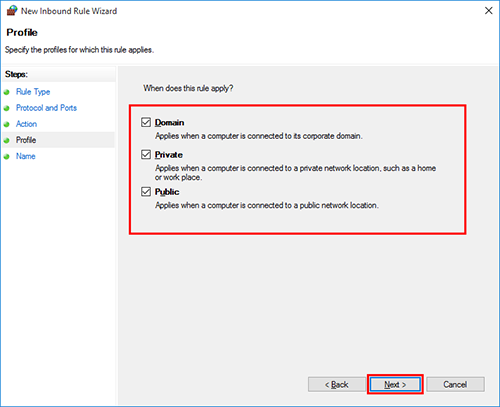The height and width of the screenshot is (407, 500).
Task: Open the Protocol and Ports step
Action: coord(46,108)
